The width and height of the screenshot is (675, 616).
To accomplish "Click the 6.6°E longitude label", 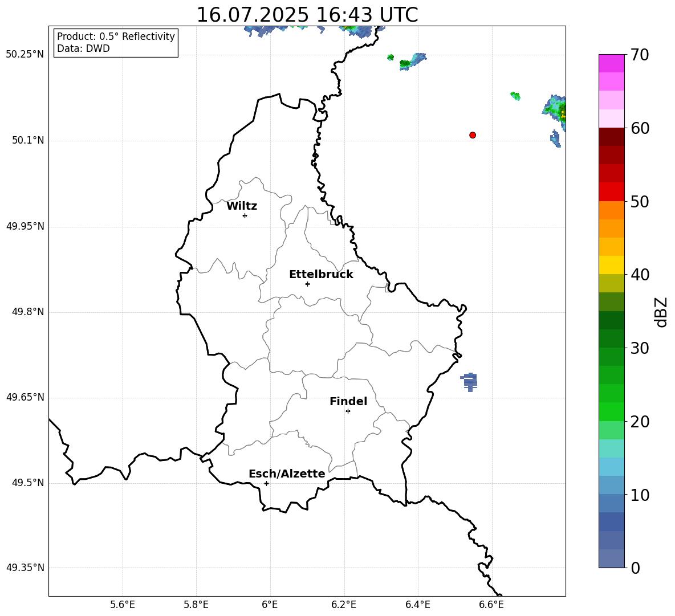I will pyautogui.click(x=491, y=605).
